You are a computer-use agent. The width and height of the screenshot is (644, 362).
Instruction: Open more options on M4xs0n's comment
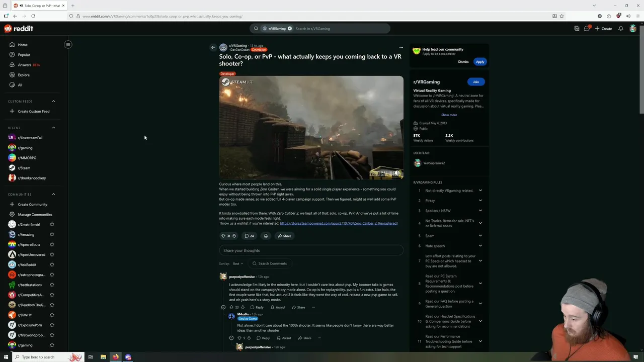click(x=319, y=338)
